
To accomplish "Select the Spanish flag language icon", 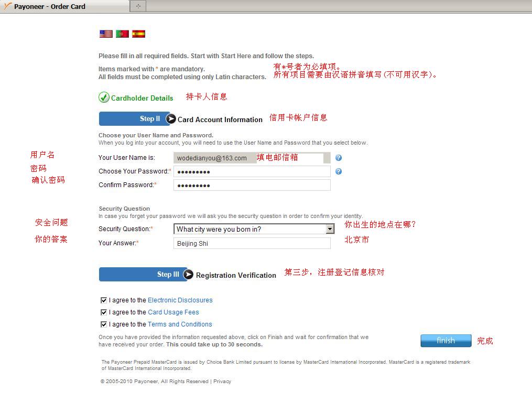I will click(x=138, y=34).
